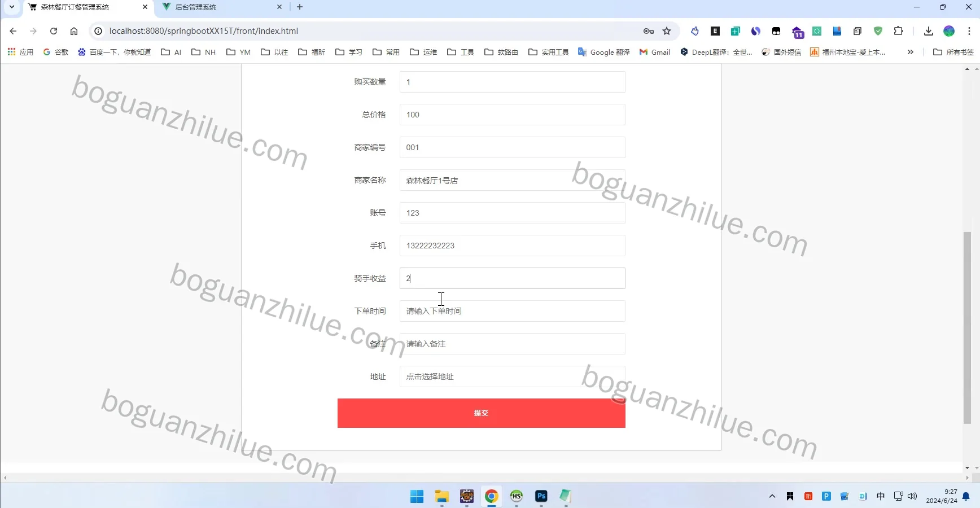
Task: Expand the 工具 bookmarks folder
Action: [x=461, y=52]
